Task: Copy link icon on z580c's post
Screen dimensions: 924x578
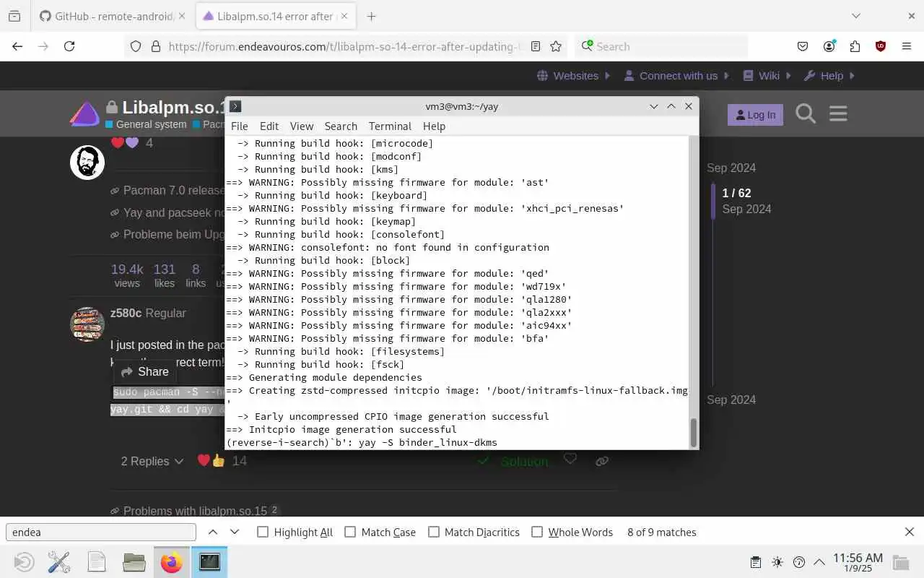Action: (601, 460)
